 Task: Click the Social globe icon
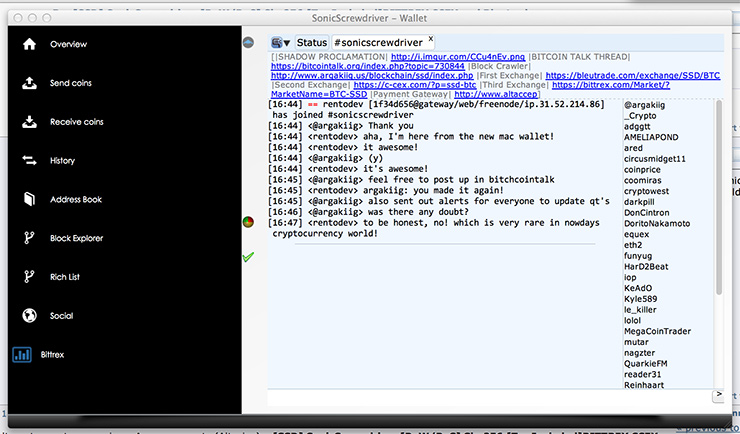click(x=29, y=316)
